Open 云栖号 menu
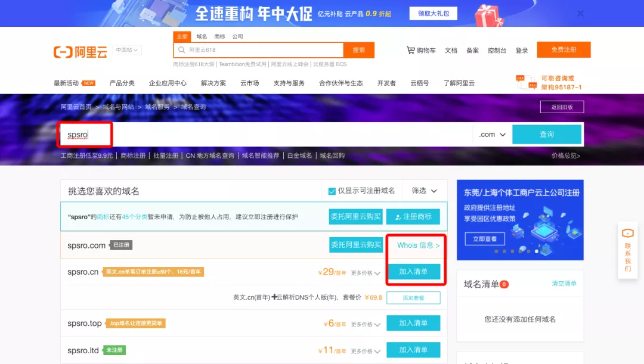 [420, 83]
